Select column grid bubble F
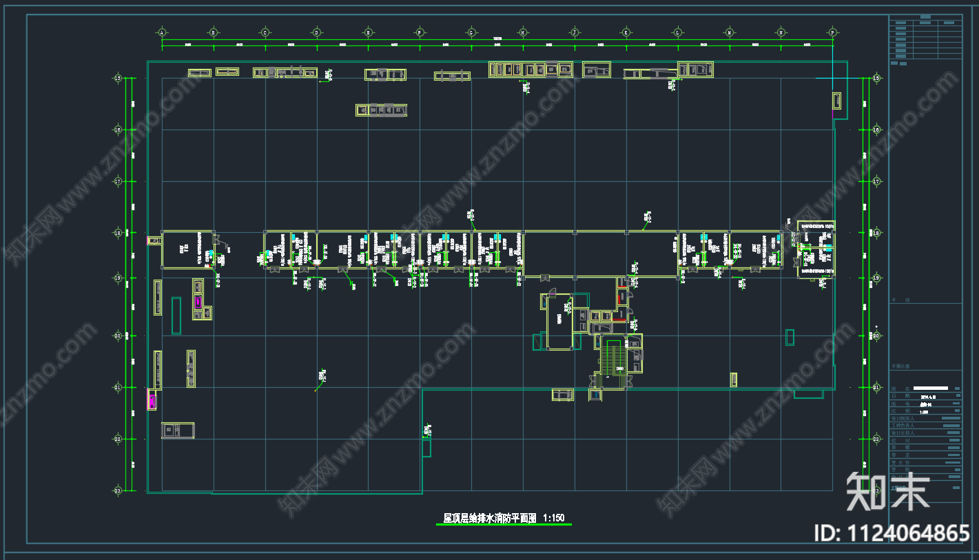The width and height of the screenshot is (979, 560). tap(420, 32)
